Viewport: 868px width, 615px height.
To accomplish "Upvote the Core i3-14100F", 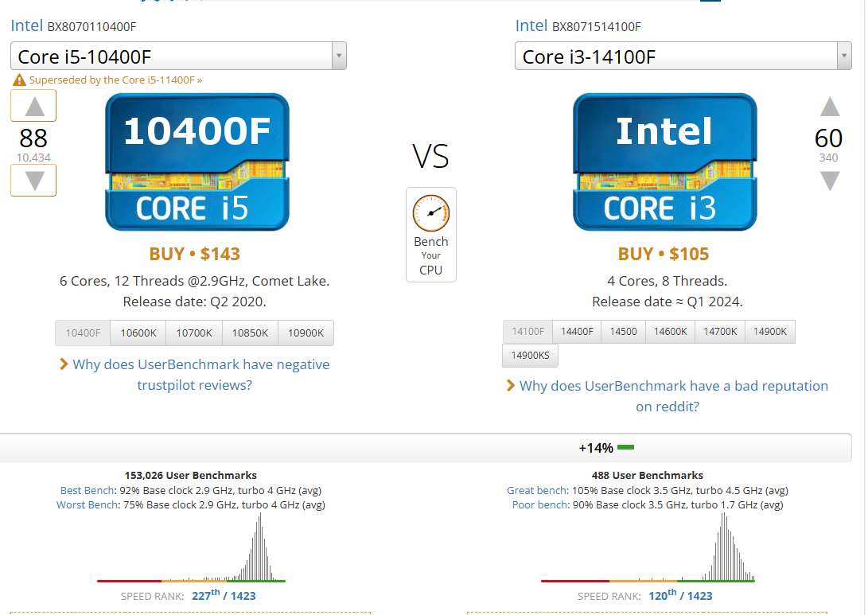I will pyautogui.click(x=830, y=107).
